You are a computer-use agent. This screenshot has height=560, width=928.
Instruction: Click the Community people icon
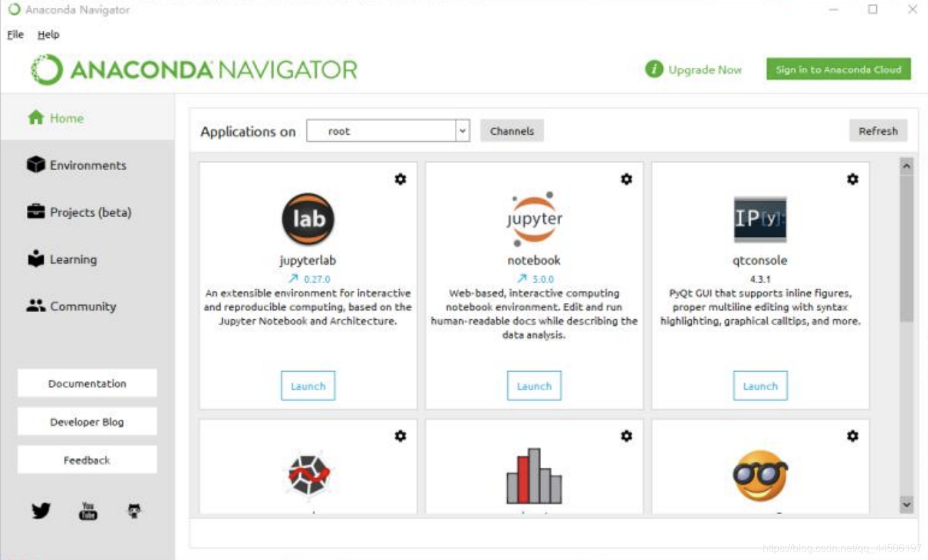pyautogui.click(x=36, y=306)
